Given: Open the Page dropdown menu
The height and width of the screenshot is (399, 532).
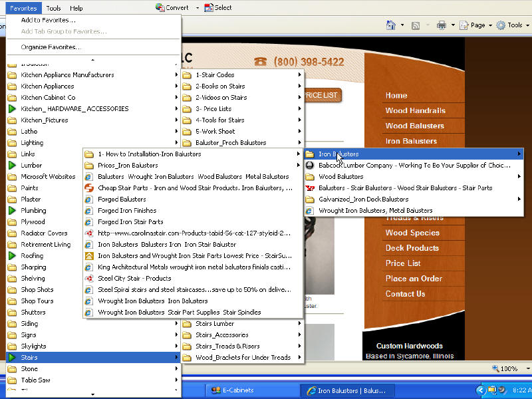Looking at the screenshot, I should click(477, 25).
